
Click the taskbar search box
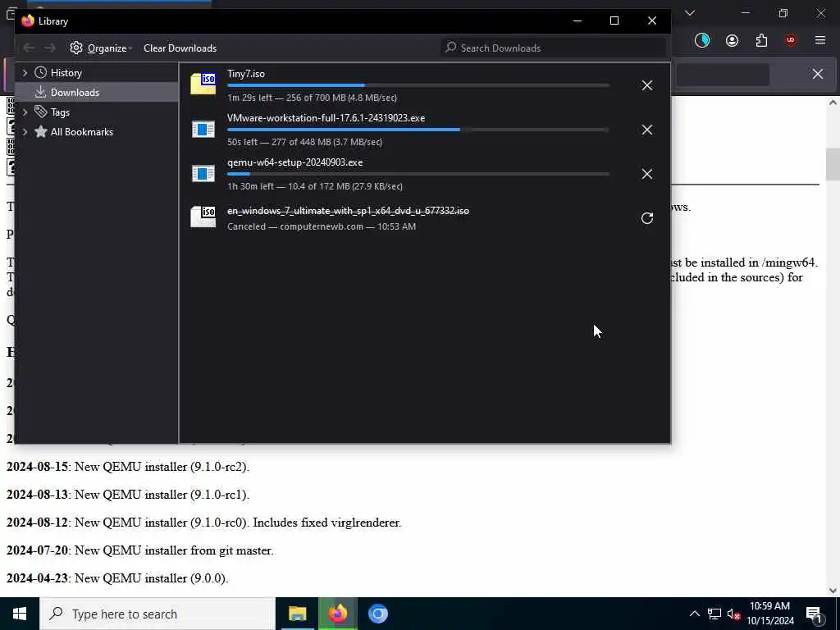(x=157, y=614)
